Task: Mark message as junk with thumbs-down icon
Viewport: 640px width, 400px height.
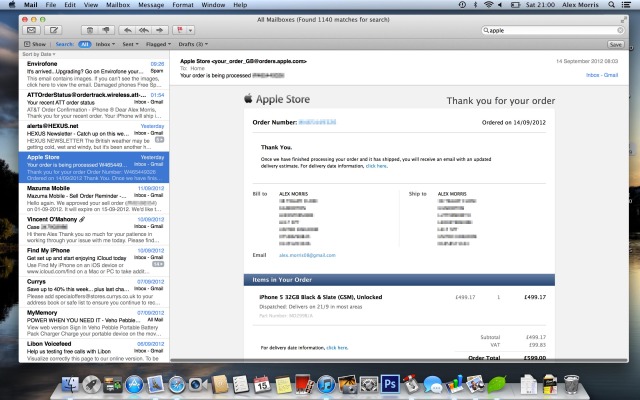Action: 106,30
